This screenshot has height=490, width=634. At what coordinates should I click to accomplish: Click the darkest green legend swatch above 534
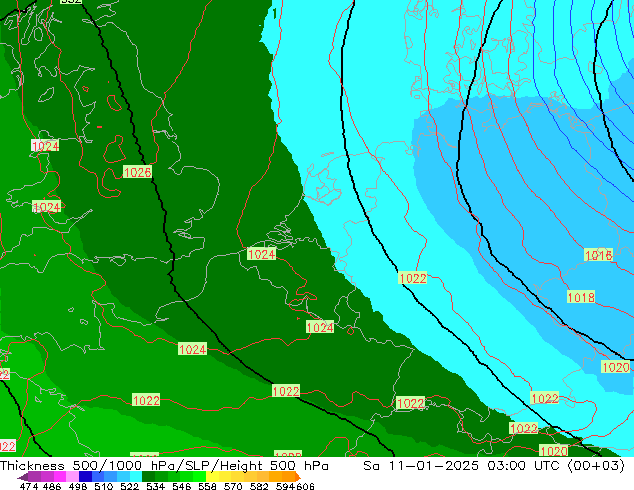pyautogui.click(x=148, y=476)
